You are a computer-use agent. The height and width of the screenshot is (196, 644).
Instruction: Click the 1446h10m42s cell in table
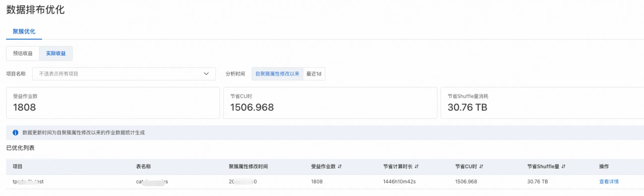click(x=399, y=182)
